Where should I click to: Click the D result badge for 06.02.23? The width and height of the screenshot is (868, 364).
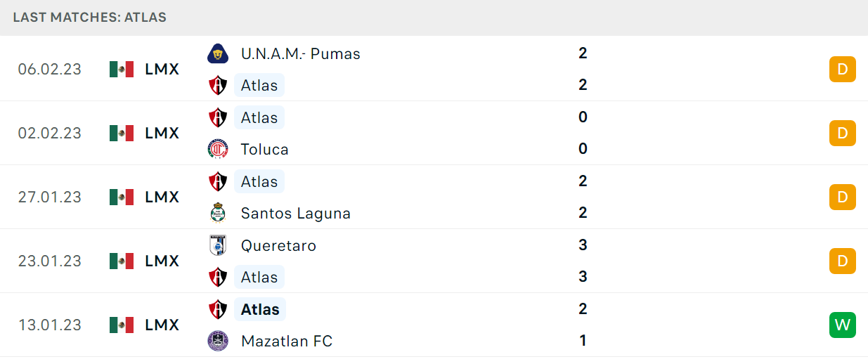pyautogui.click(x=843, y=69)
